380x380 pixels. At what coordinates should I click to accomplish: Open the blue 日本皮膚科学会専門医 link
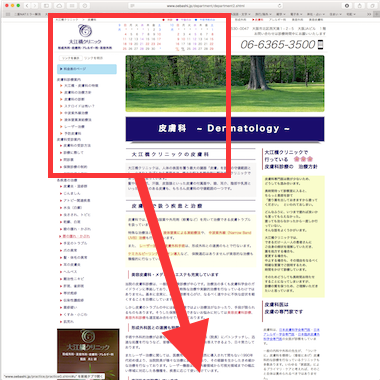pos(295,330)
